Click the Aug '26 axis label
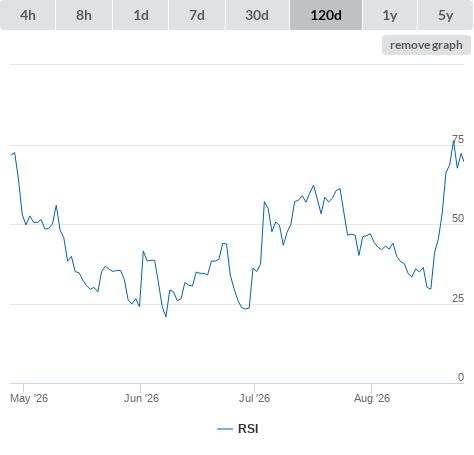 [372, 398]
